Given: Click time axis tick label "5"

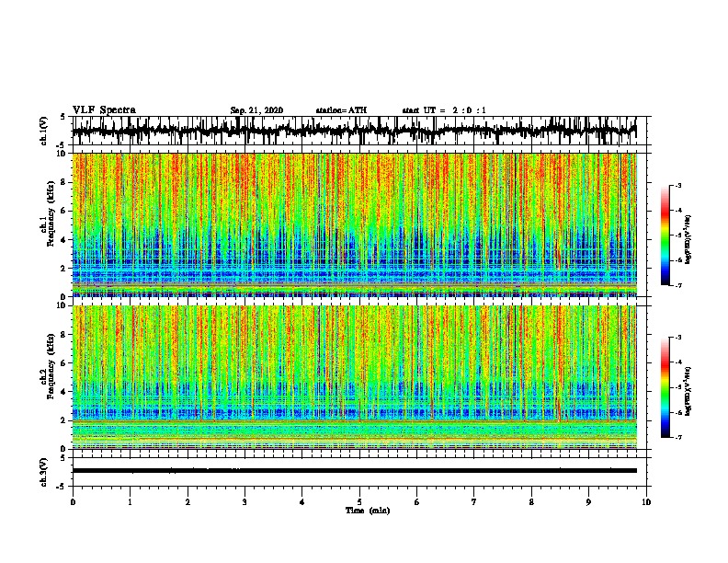Looking at the screenshot, I should [x=359, y=502].
